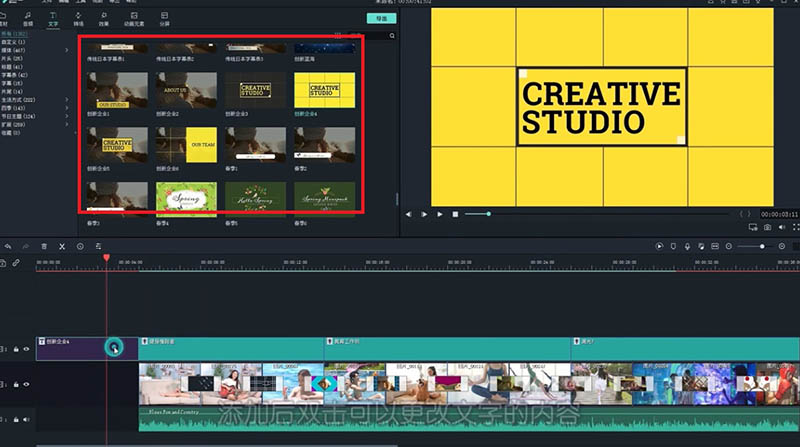The height and width of the screenshot is (447, 800).
Task: Select the scissors split tool
Action: pyautogui.click(x=62, y=246)
